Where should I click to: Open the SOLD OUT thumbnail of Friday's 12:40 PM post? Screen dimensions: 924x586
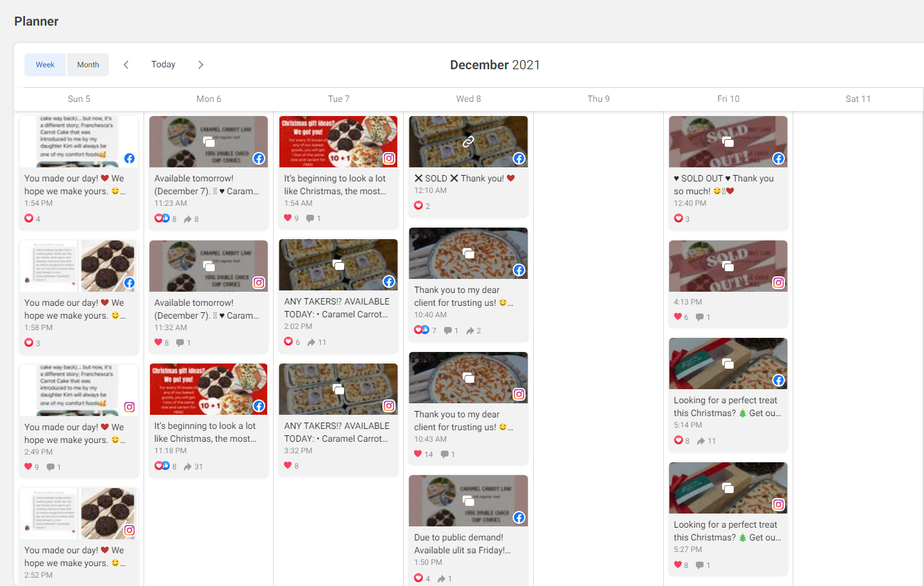[x=728, y=142]
